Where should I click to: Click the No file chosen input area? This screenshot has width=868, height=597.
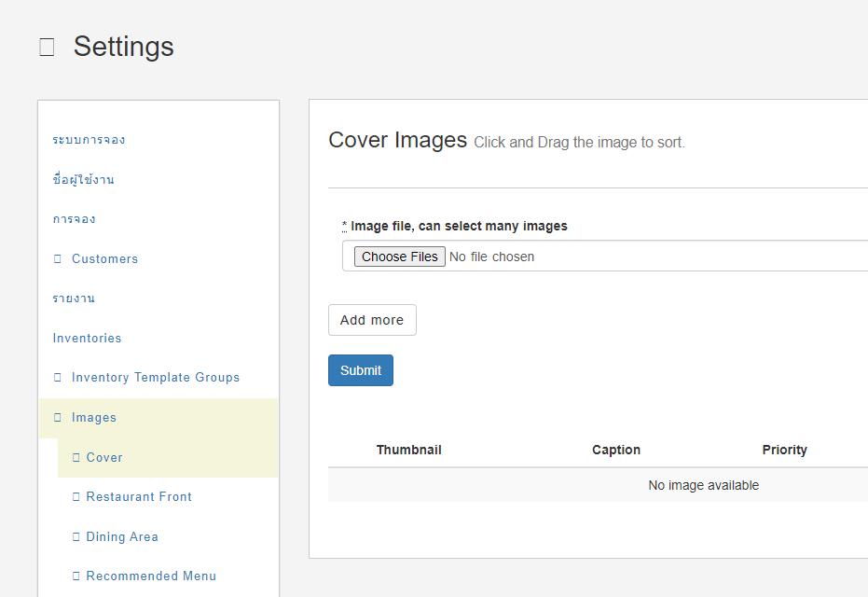491,257
